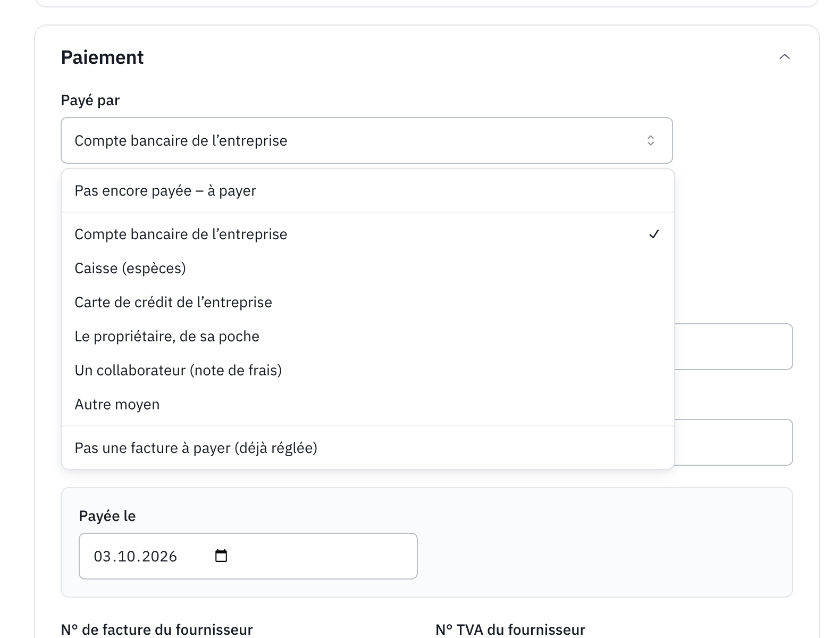The width and height of the screenshot is (840, 638).
Task: Select "Caisse (espèces)" option
Action: pyautogui.click(x=368, y=268)
